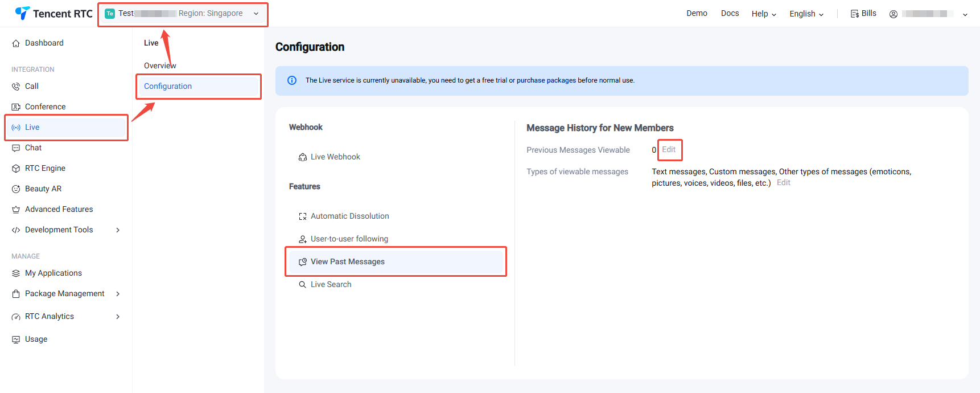Click the RTC Engine cube icon

(x=16, y=169)
